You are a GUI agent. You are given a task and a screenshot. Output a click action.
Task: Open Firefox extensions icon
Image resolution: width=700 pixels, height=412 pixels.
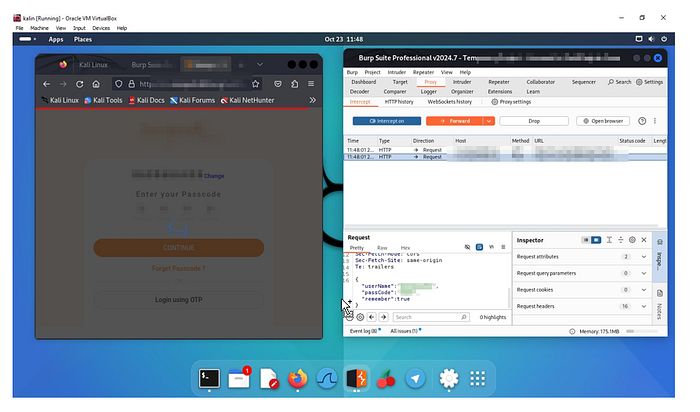pos(295,84)
